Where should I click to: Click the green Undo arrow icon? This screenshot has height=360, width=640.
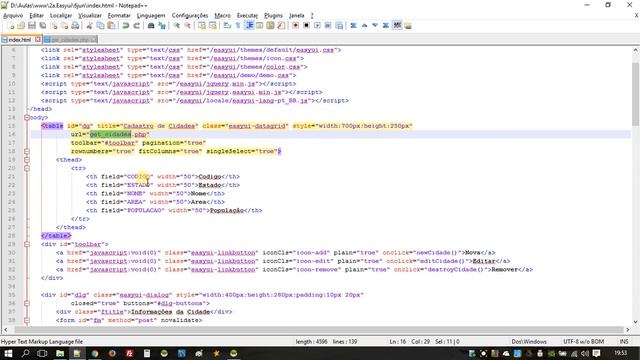click(126, 26)
